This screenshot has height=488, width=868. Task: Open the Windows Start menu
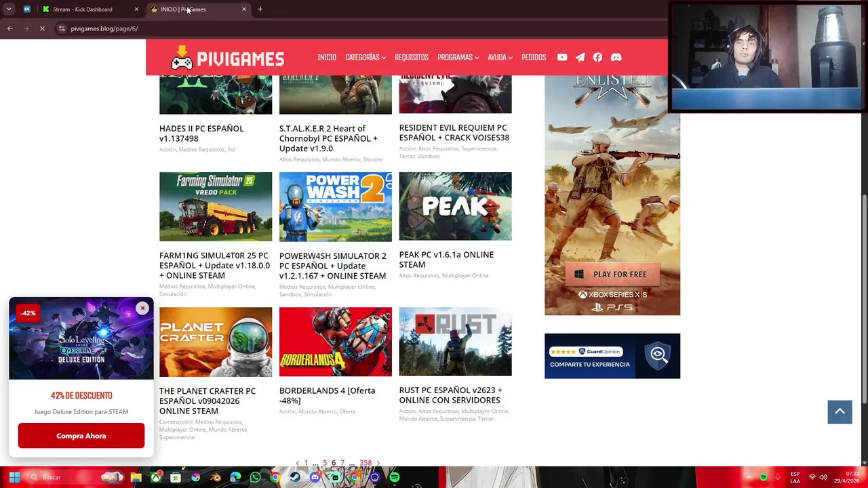tap(14, 477)
